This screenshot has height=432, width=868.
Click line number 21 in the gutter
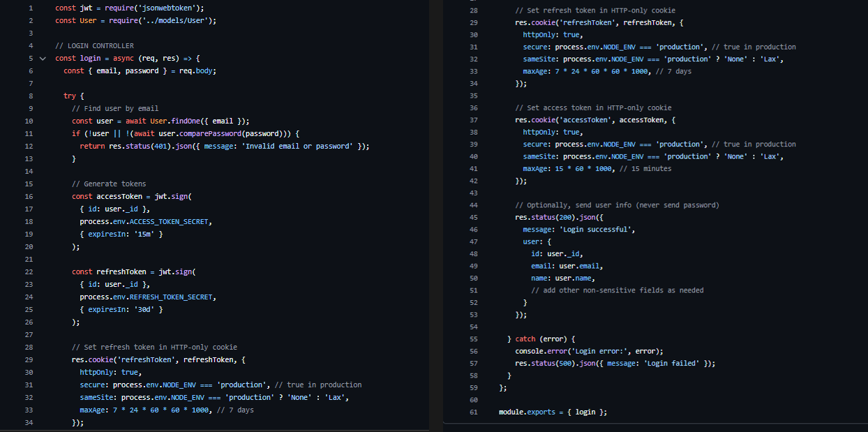coord(29,260)
